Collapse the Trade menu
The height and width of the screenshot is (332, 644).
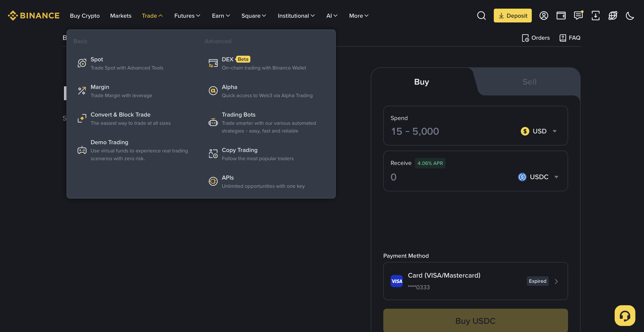click(152, 16)
